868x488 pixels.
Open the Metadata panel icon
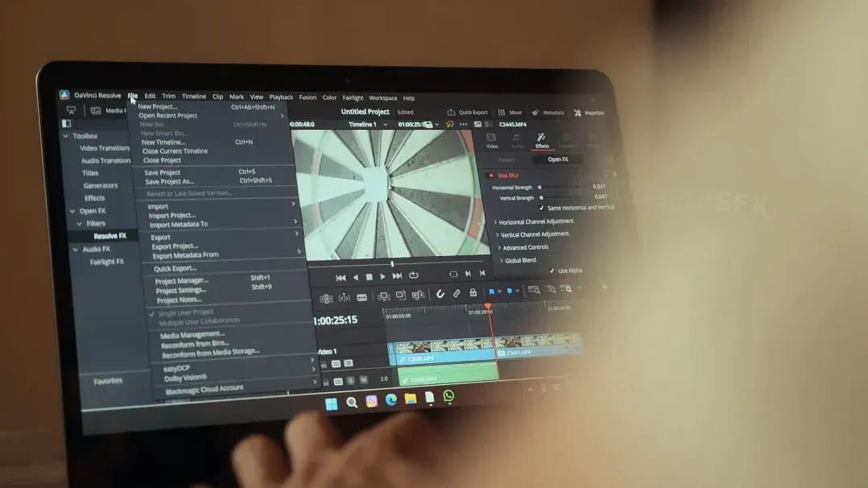[535, 113]
